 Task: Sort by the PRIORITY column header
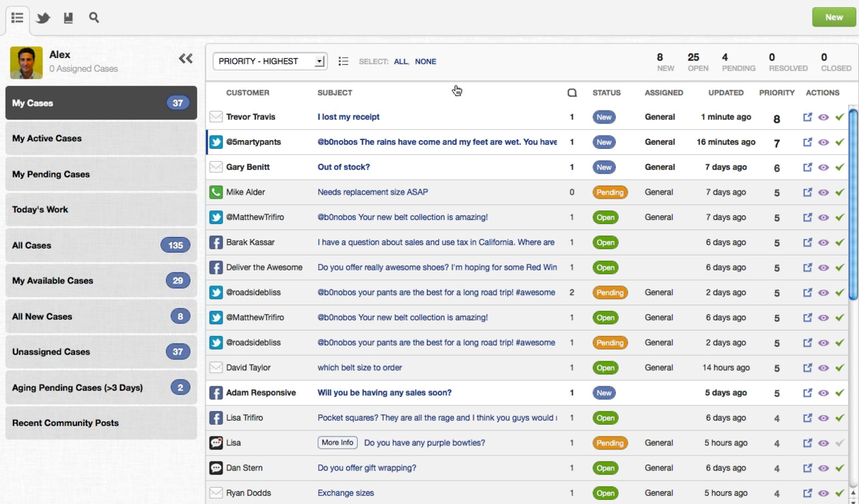point(777,93)
